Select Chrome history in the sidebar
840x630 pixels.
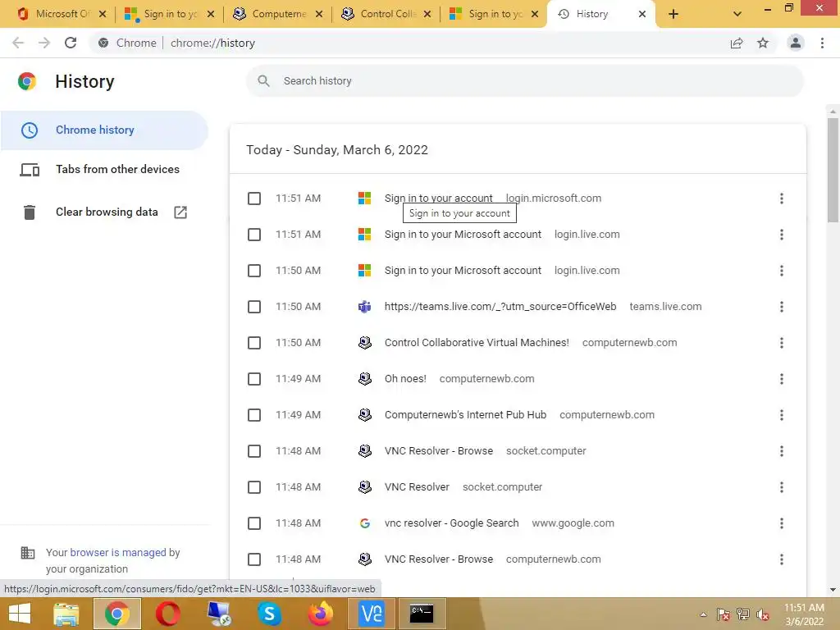point(104,130)
